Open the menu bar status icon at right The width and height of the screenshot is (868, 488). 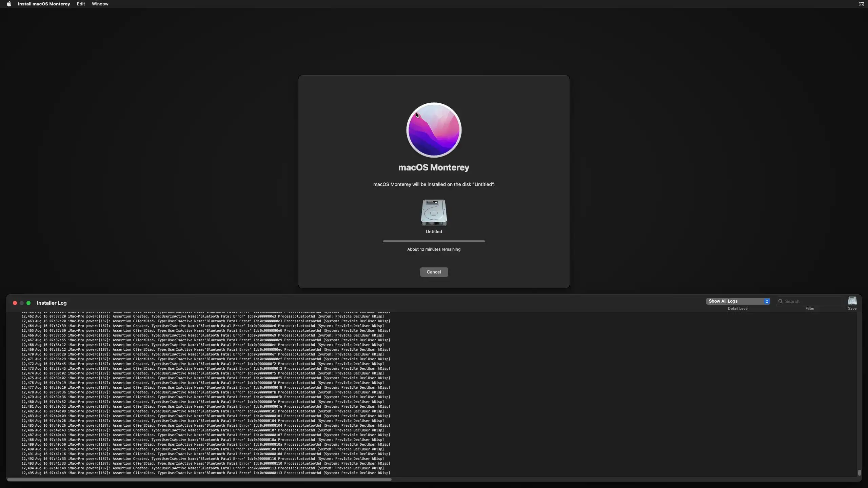(x=861, y=4)
